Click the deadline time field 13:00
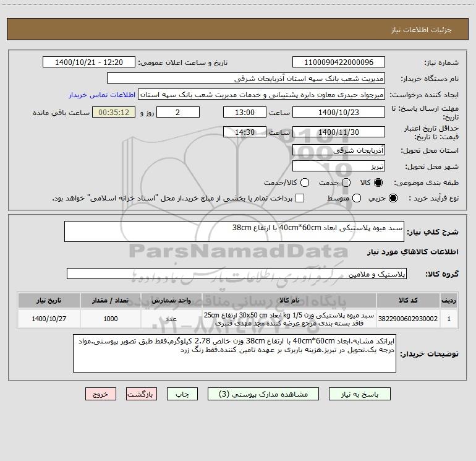 (245, 112)
